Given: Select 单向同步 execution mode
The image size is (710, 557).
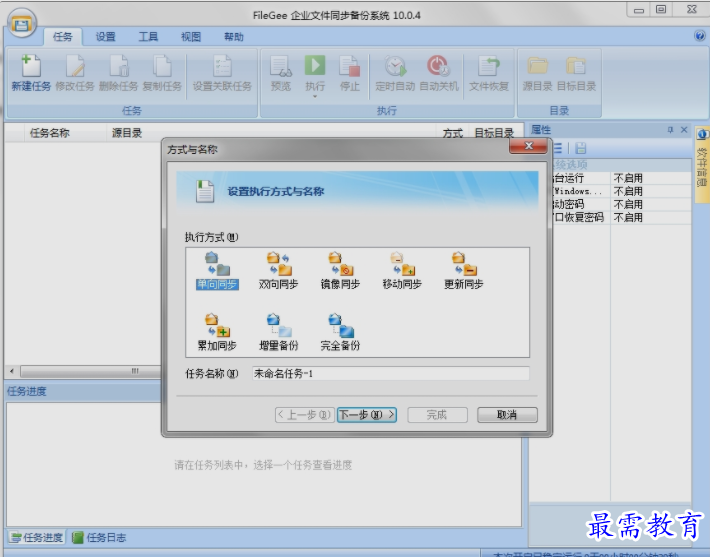Looking at the screenshot, I should tap(217, 271).
